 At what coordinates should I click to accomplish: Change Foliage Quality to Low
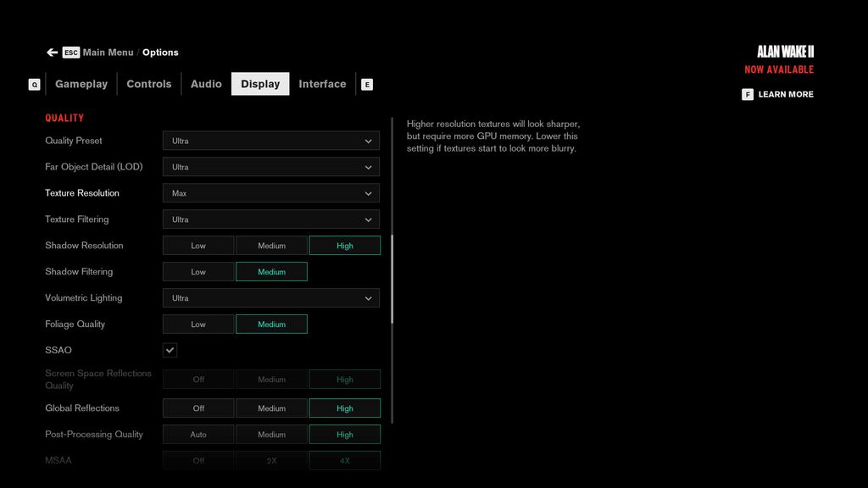198,324
